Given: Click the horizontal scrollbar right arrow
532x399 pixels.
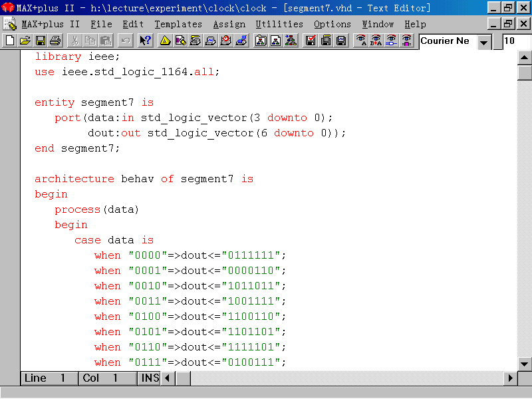Looking at the screenshot, I should [510, 378].
